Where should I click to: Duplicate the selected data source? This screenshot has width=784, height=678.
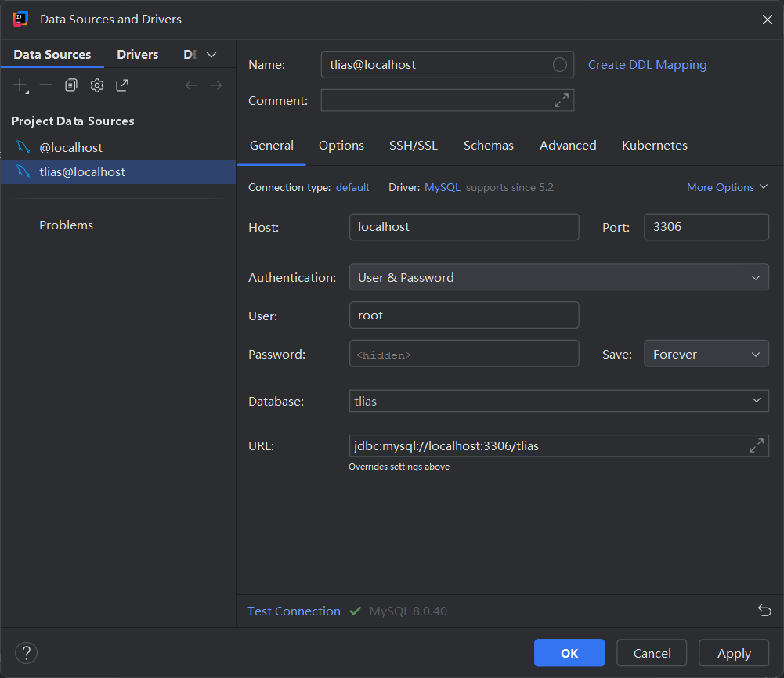71,85
